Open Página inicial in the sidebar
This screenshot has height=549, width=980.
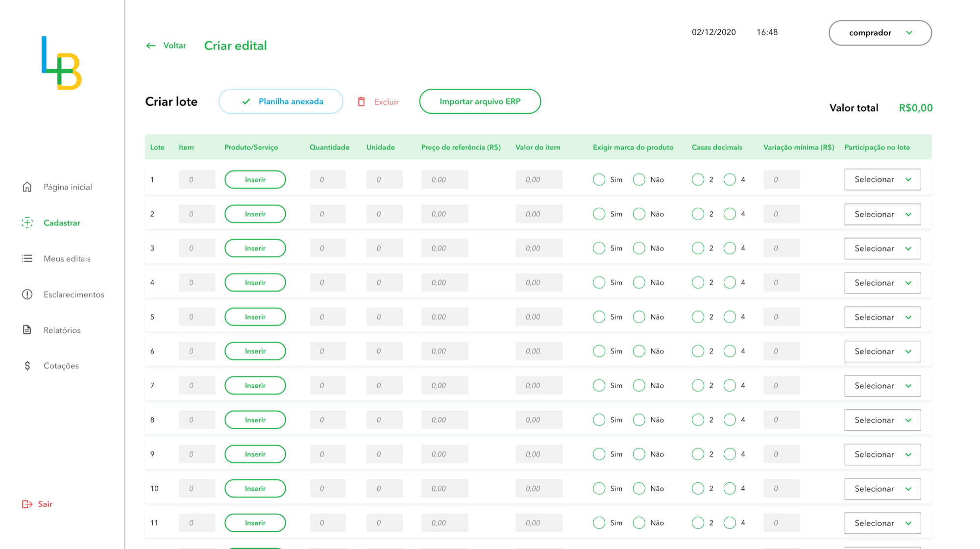(68, 187)
